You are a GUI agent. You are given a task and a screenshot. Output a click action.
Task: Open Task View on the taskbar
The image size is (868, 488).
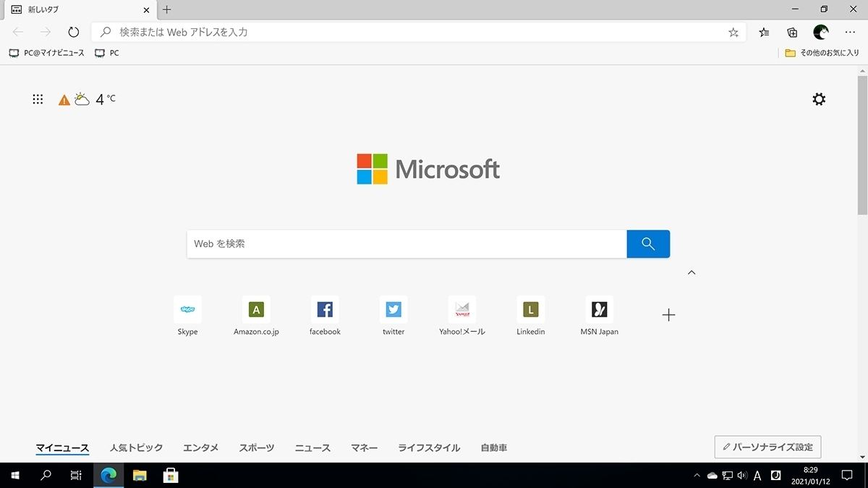coord(76,475)
